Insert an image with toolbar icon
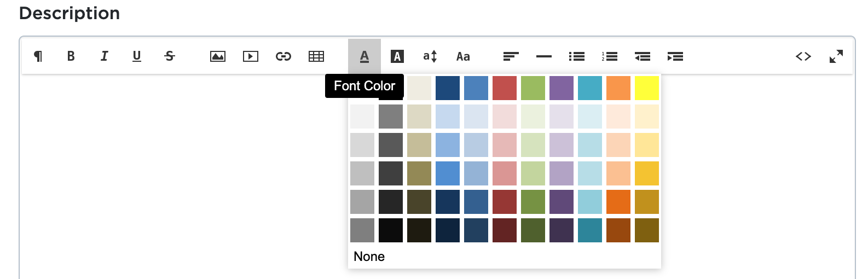This screenshot has height=279, width=868. (x=218, y=56)
